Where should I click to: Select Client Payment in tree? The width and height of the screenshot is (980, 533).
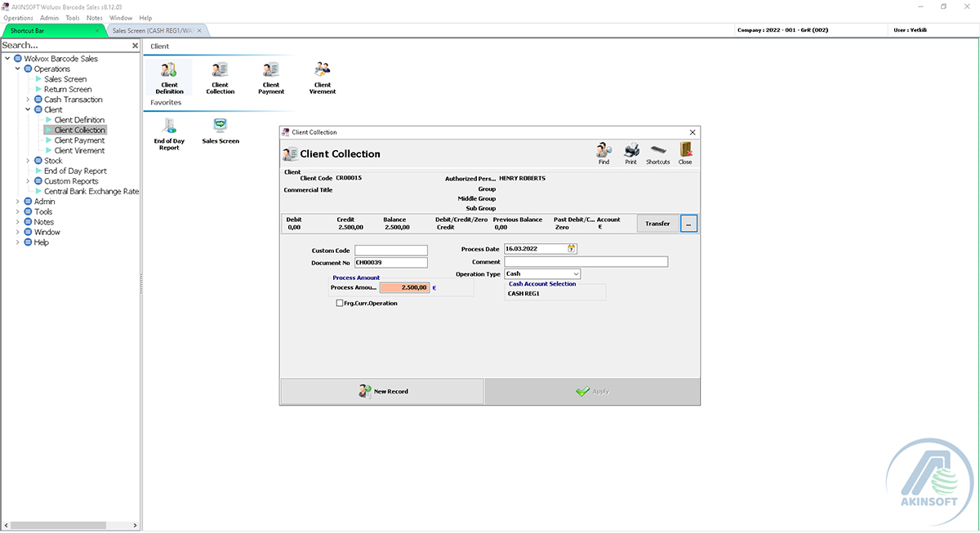(x=79, y=140)
